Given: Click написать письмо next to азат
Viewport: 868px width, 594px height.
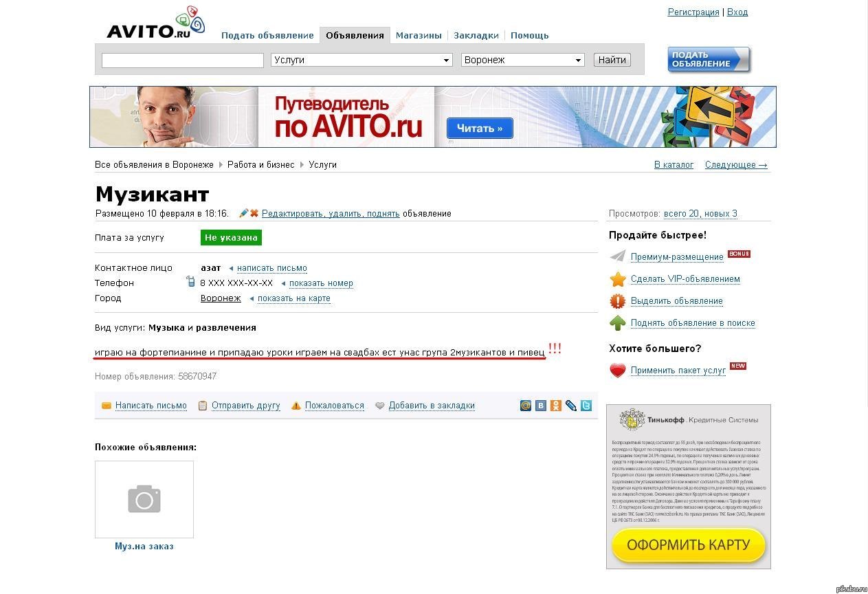Looking at the screenshot, I should (x=272, y=268).
